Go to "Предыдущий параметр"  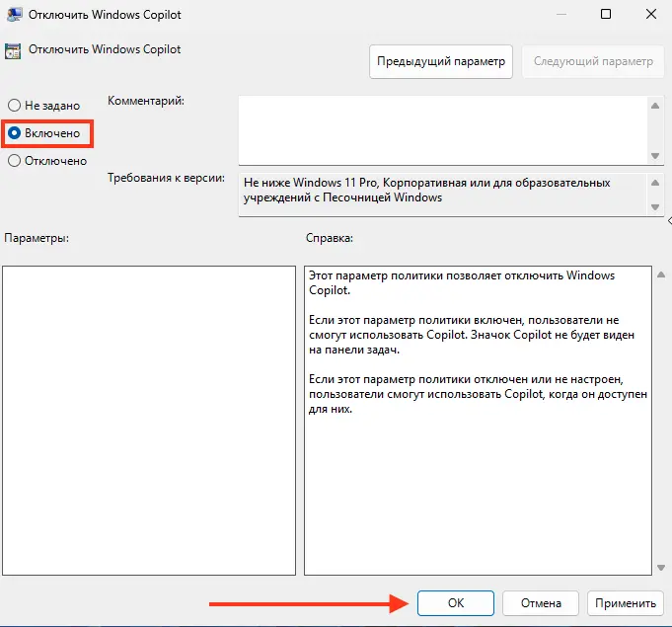pos(441,61)
